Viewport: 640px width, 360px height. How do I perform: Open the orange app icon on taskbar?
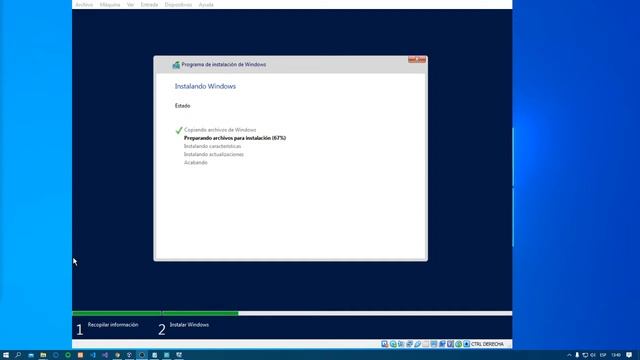(80, 355)
